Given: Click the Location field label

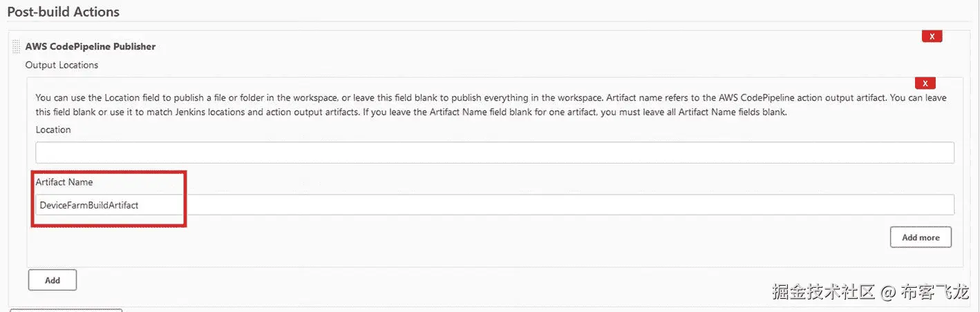Looking at the screenshot, I should [53, 130].
